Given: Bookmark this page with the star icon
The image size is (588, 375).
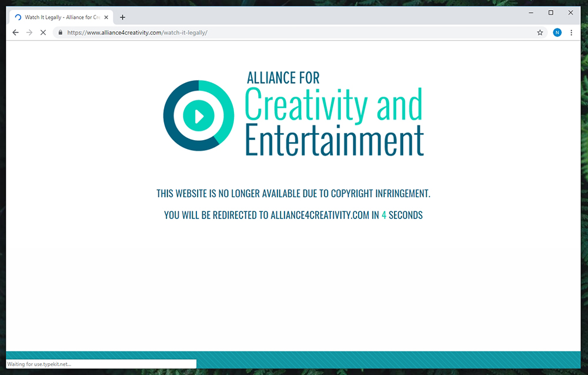Looking at the screenshot, I should click(x=540, y=32).
